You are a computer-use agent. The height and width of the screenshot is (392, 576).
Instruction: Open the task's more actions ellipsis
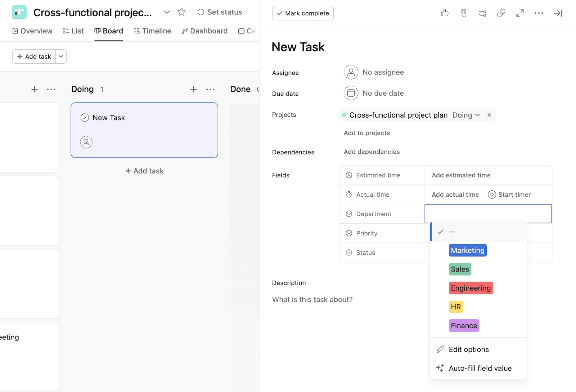coord(539,13)
